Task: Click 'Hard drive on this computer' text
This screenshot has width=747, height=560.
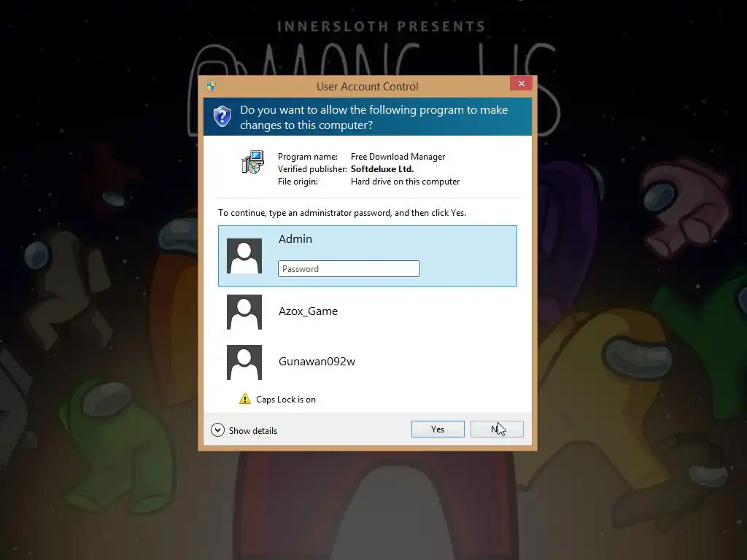Action: 405,182
